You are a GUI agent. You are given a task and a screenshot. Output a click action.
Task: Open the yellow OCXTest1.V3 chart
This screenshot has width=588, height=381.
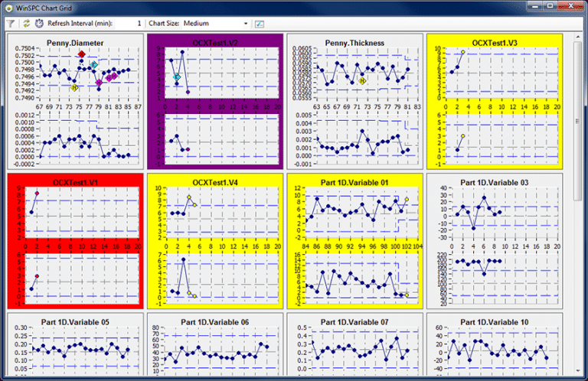(x=494, y=101)
